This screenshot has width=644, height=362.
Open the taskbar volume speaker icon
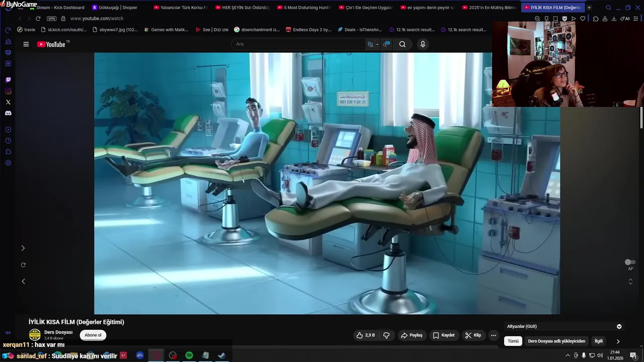click(600, 355)
